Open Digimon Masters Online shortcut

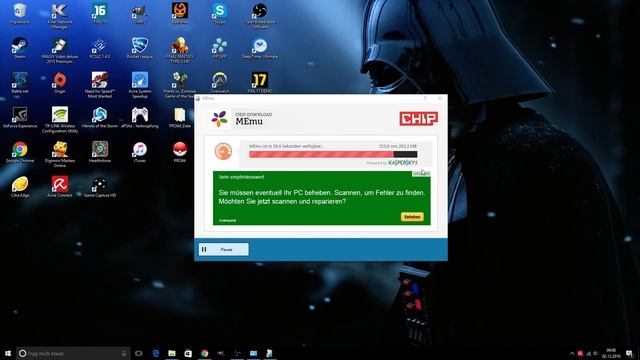coord(60,154)
